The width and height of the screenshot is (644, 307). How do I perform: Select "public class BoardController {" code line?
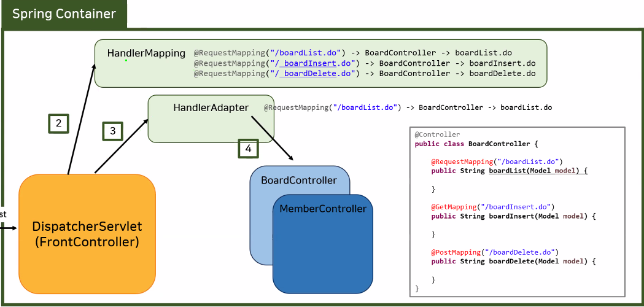point(476,144)
